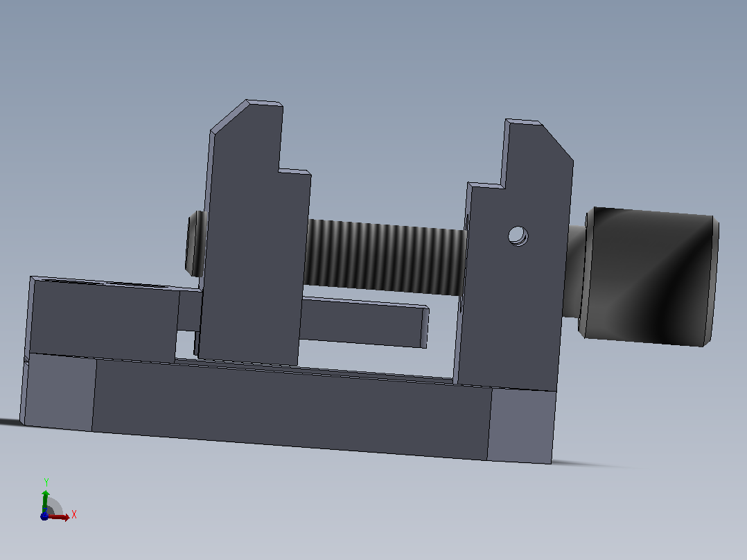Screen dimensions: 747x560
Task: Select the long base plate of the vise
Action: tap(288, 408)
